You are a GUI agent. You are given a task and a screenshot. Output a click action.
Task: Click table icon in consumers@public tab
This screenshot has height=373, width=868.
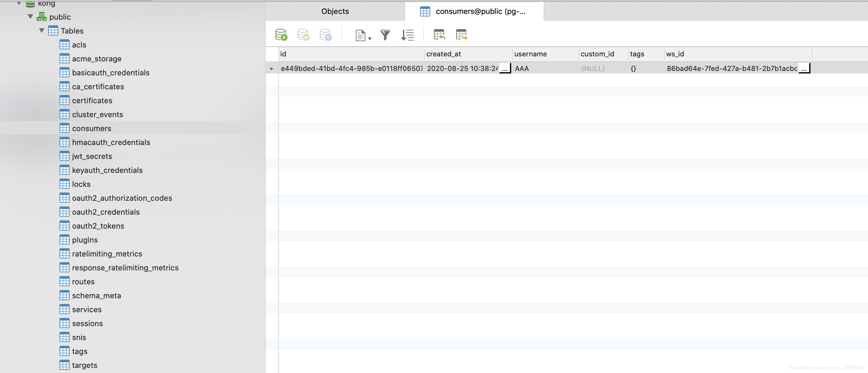pyautogui.click(x=425, y=11)
